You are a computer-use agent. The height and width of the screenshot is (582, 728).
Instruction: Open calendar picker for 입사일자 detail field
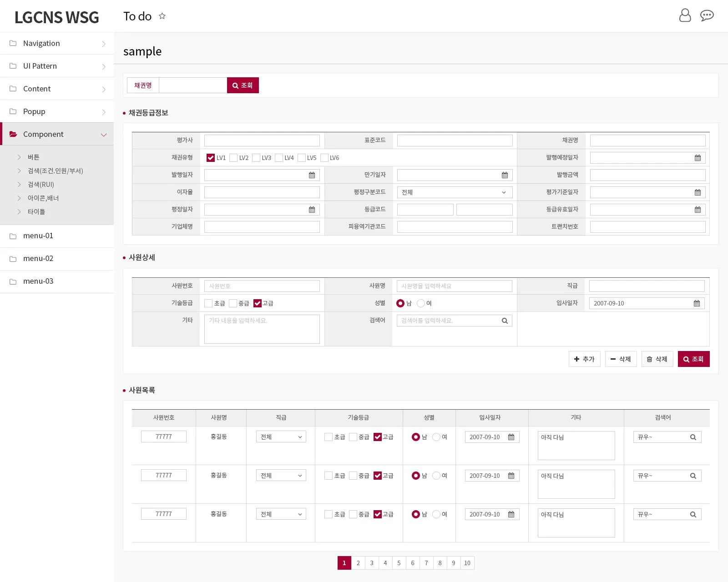[x=697, y=303]
